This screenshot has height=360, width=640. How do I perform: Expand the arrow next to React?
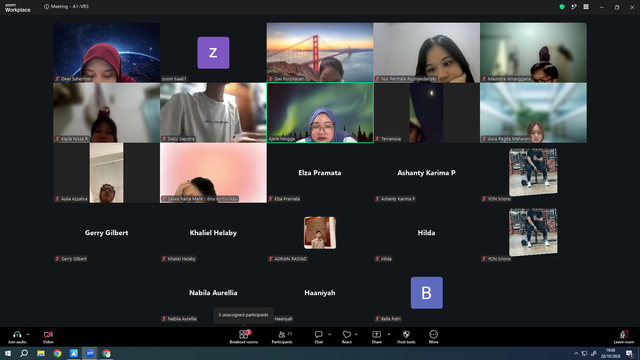pyautogui.click(x=356, y=334)
